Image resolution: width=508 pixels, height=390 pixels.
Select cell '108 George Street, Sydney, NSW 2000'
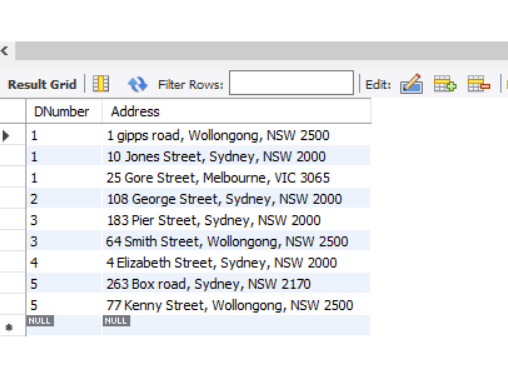[236, 199]
